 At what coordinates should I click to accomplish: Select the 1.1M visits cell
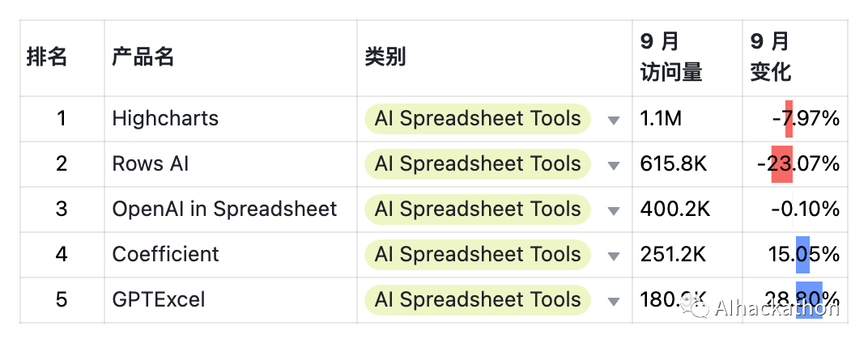pos(687,119)
